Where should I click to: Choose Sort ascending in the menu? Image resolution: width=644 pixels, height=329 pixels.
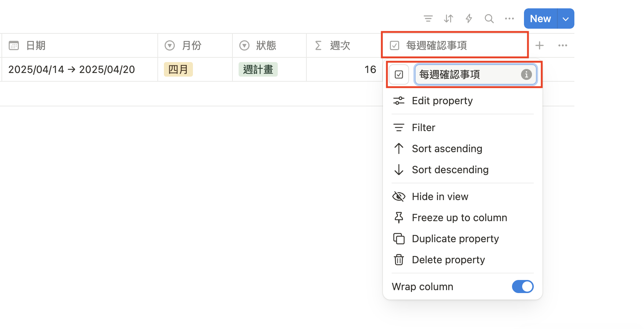click(447, 149)
